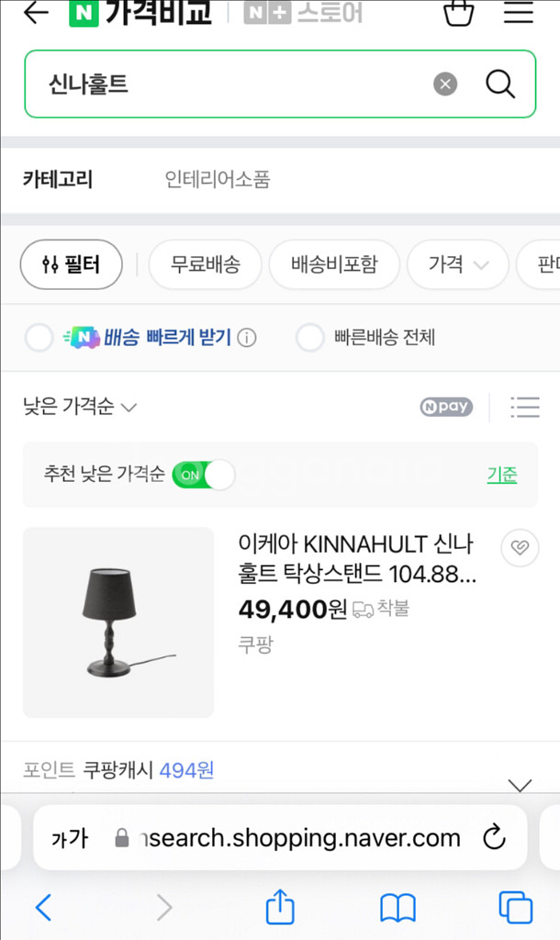Open the 기준 link

pyautogui.click(x=501, y=475)
